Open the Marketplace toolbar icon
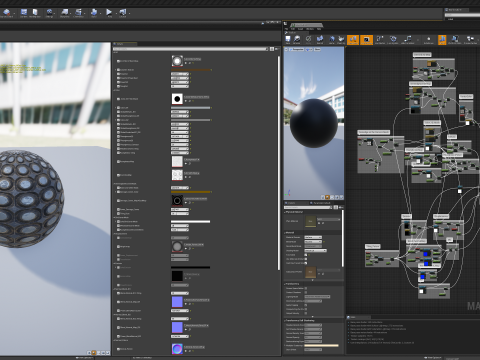This screenshot has height=360, width=480. point(35,13)
